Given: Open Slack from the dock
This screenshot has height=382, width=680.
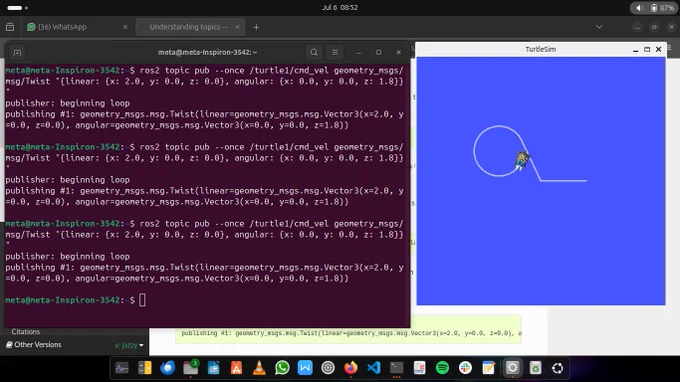Looking at the screenshot, I should coord(465,368).
